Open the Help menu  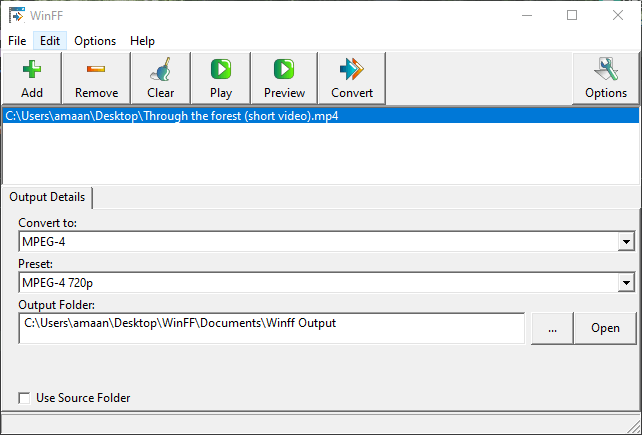click(x=142, y=41)
